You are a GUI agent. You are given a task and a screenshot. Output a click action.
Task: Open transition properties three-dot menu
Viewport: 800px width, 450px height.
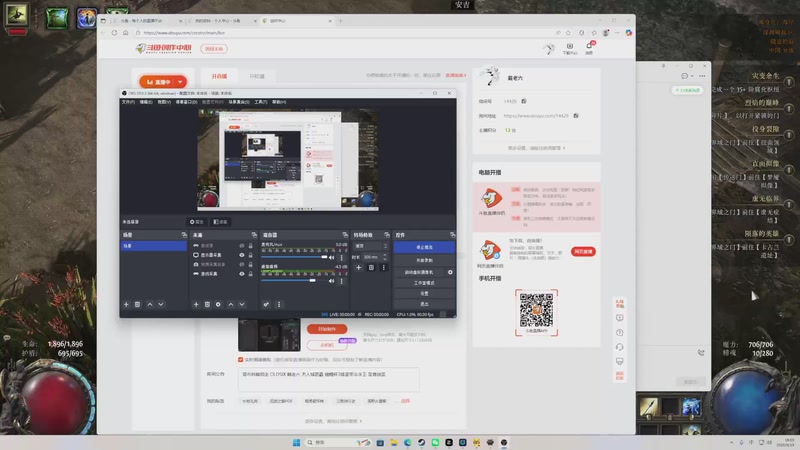tap(384, 267)
